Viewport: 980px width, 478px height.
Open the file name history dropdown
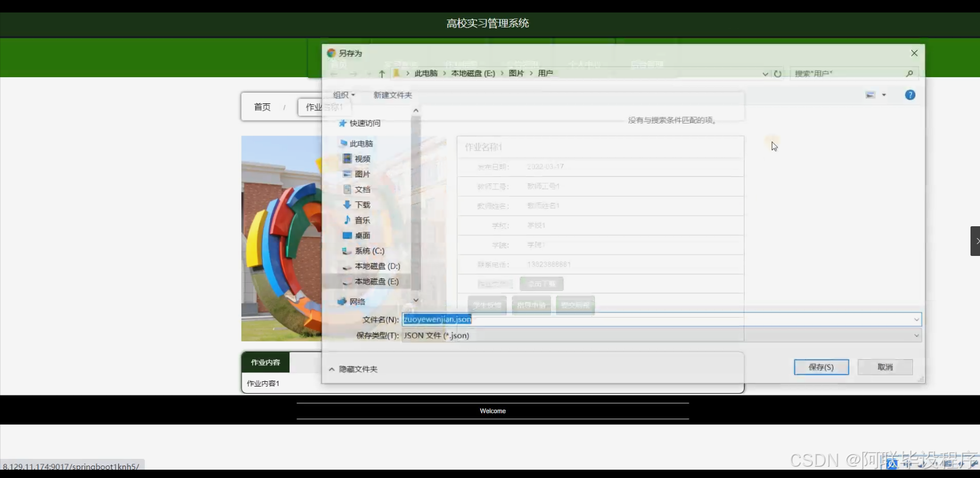[x=917, y=319]
